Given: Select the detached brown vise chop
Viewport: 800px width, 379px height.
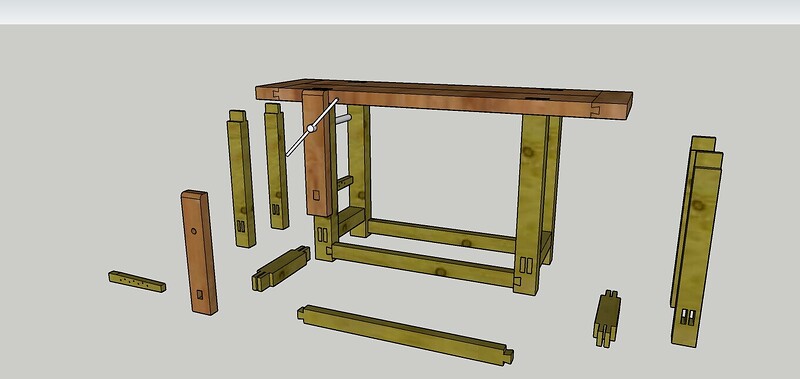Looking at the screenshot, I should coord(199,252).
